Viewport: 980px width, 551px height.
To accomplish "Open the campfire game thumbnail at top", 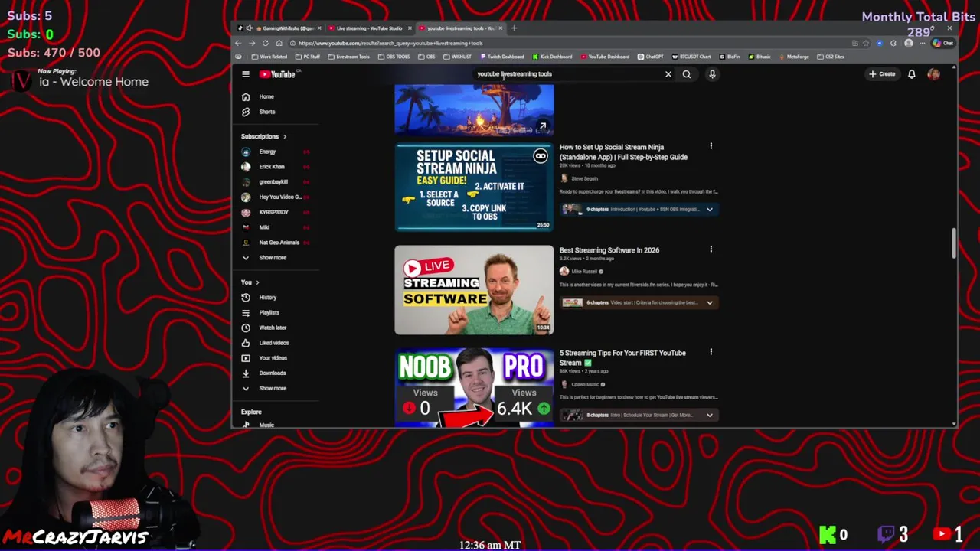I will 474,110.
